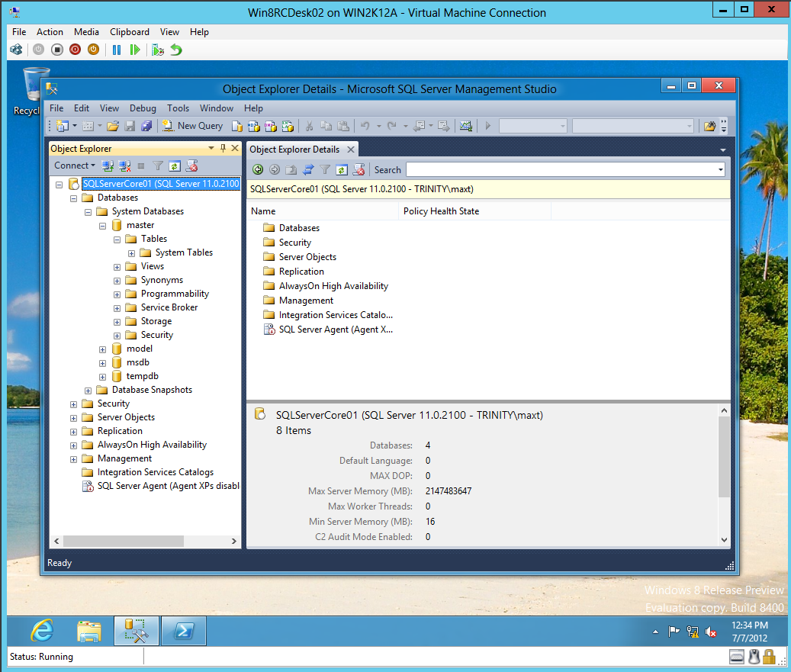Open Internet Explorer from the taskbar
The height and width of the screenshot is (672, 791).
(43, 631)
